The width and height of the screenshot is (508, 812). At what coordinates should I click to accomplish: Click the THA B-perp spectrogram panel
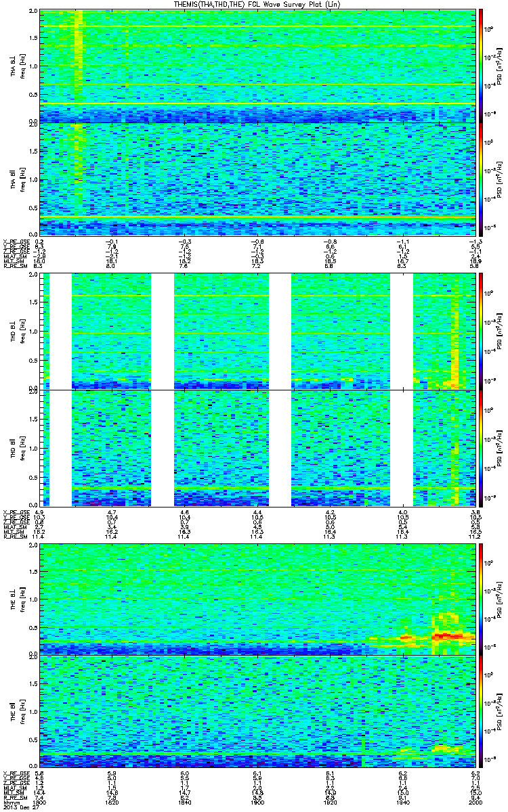(x=257, y=66)
